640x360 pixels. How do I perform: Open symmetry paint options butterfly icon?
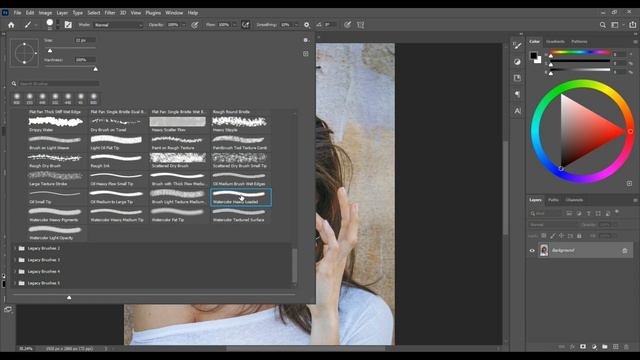click(x=360, y=25)
